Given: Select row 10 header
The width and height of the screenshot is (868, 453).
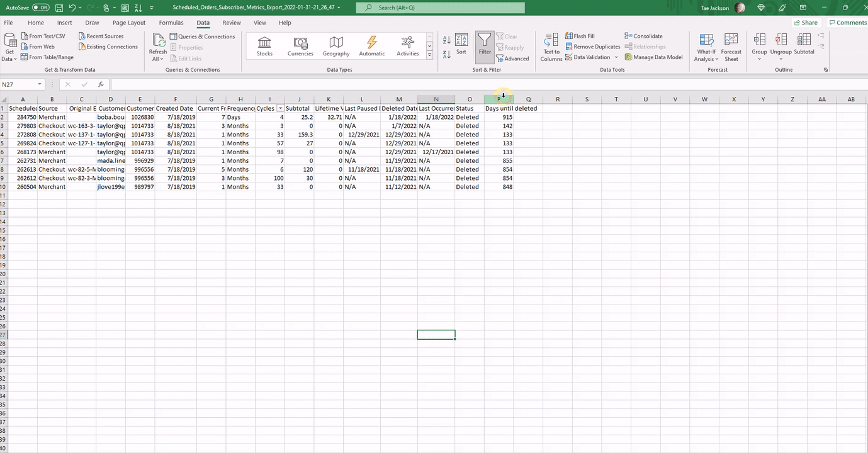Looking at the screenshot, I should tap(4, 187).
